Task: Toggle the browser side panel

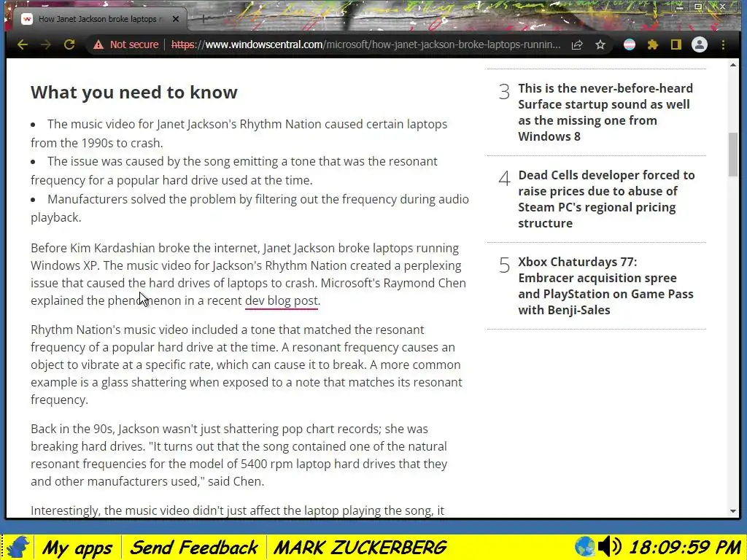Action: coord(676,44)
